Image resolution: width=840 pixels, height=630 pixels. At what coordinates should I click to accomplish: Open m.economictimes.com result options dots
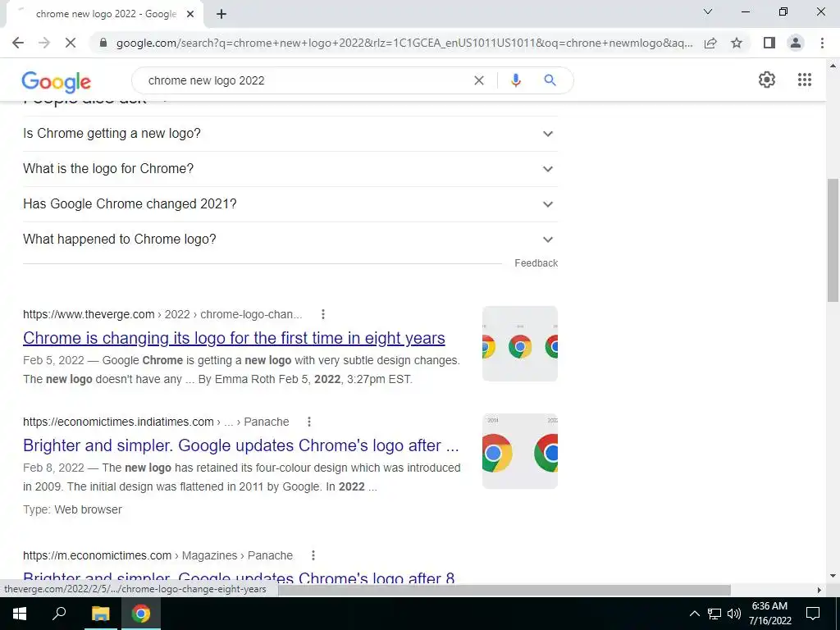click(x=313, y=555)
